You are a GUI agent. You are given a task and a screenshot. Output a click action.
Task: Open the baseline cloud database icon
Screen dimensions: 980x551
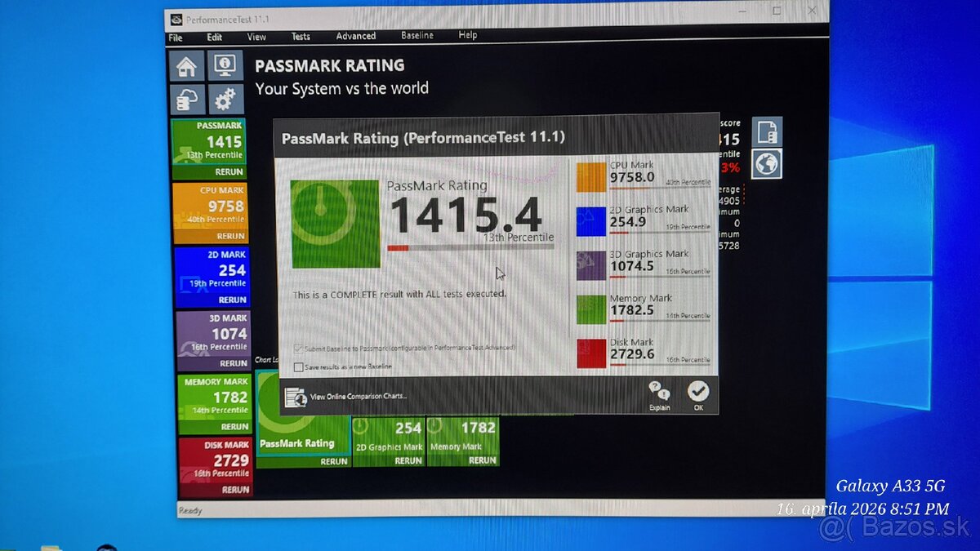tap(189, 98)
